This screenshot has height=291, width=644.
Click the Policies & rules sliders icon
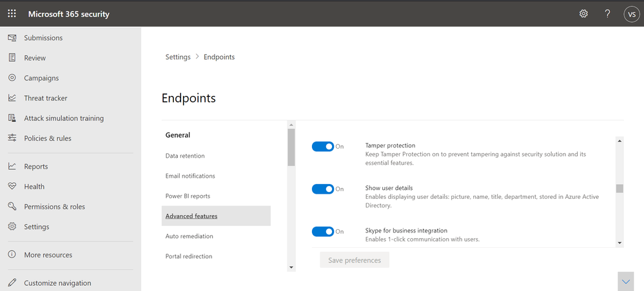pyautogui.click(x=12, y=138)
